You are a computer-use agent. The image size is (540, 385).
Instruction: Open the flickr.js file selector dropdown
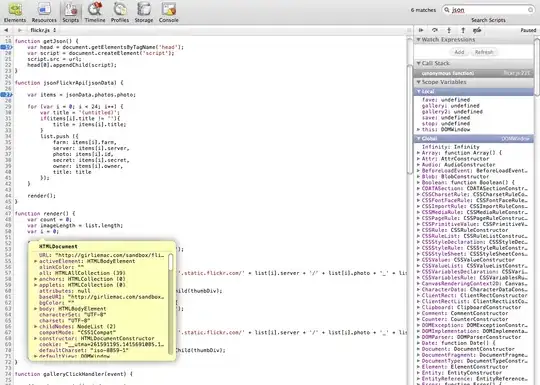coord(43,30)
